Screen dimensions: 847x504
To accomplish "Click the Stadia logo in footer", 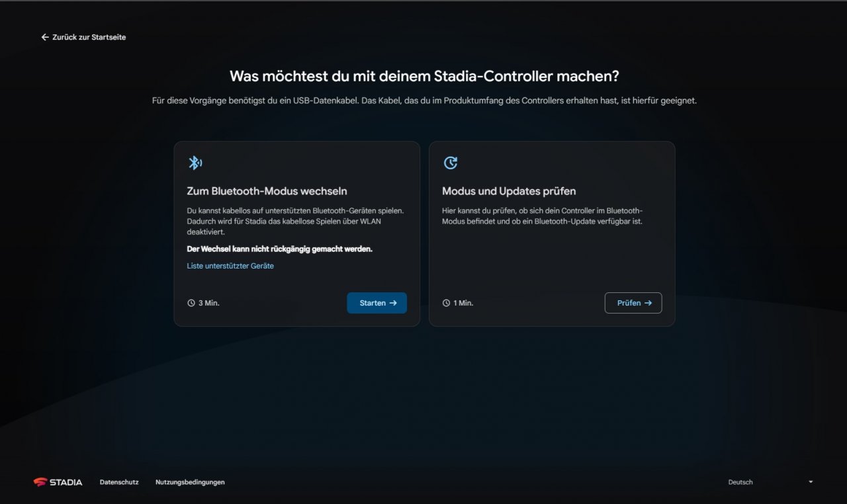I will tap(58, 482).
